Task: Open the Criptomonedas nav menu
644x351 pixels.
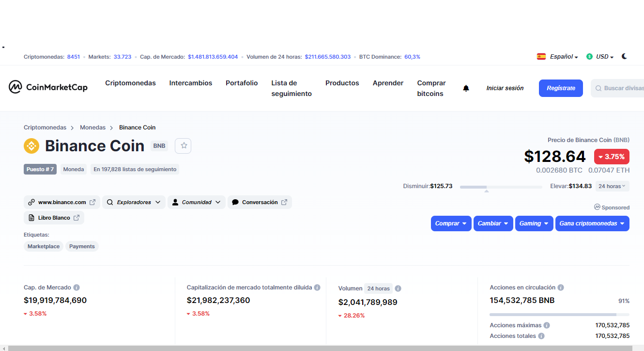Action: pyautogui.click(x=130, y=83)
